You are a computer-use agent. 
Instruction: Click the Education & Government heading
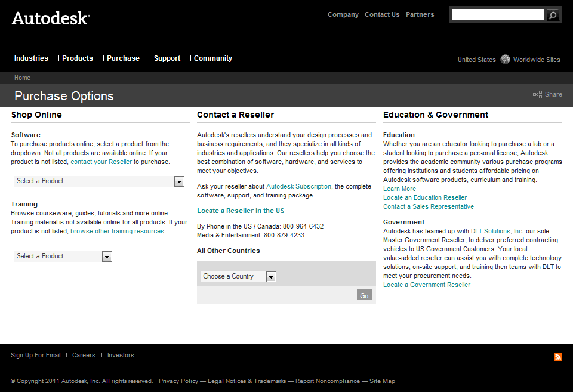[436, 115]
